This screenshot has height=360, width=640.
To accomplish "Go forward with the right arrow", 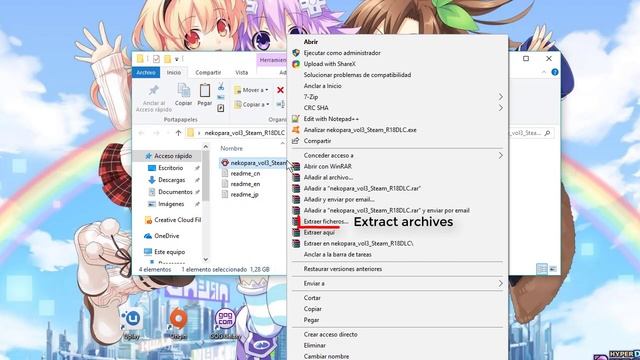I will [156, 133].
